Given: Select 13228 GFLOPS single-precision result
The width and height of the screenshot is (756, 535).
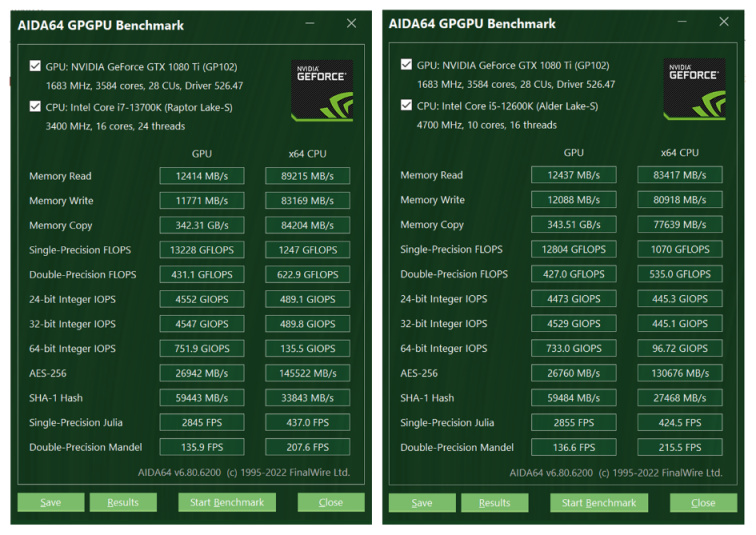Looking at the screenshot, I should point(202,250).
